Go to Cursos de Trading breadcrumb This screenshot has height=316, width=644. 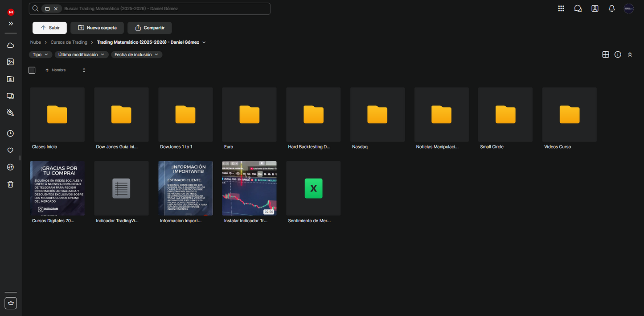coord(69,42)
